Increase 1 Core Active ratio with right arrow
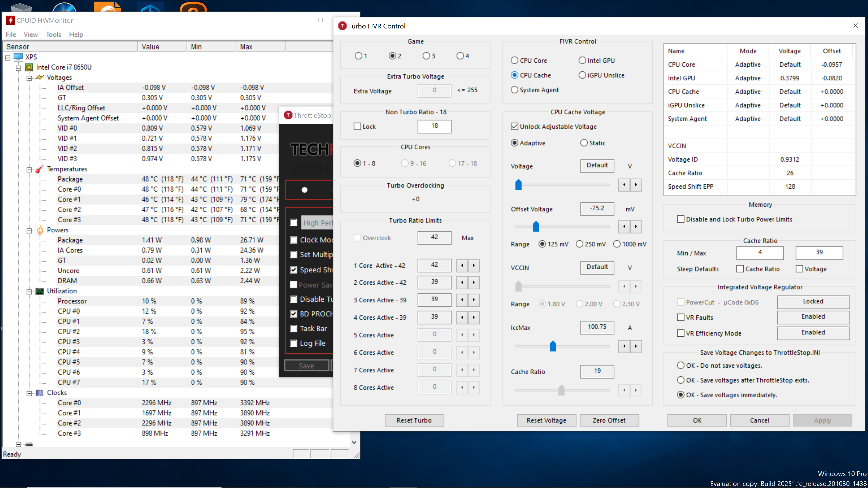The height and width of the screenshot is (488, 868). [x=474, y=265]
